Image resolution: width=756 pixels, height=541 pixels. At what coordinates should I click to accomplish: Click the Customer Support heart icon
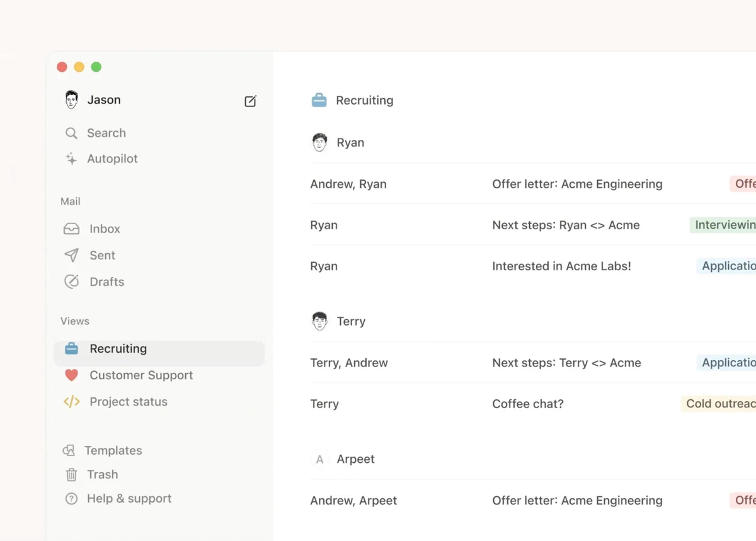click(x=71, y=375)
